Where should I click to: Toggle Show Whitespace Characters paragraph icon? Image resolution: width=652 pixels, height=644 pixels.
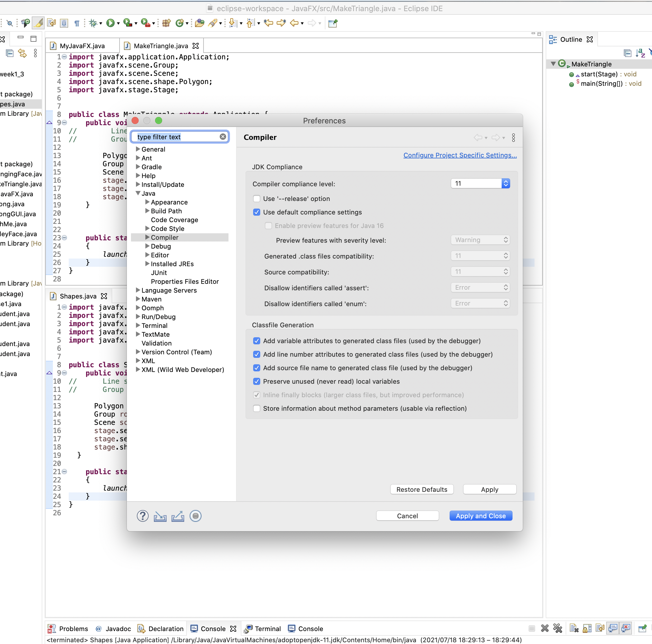pyautogui.click(x=77, y=23)
